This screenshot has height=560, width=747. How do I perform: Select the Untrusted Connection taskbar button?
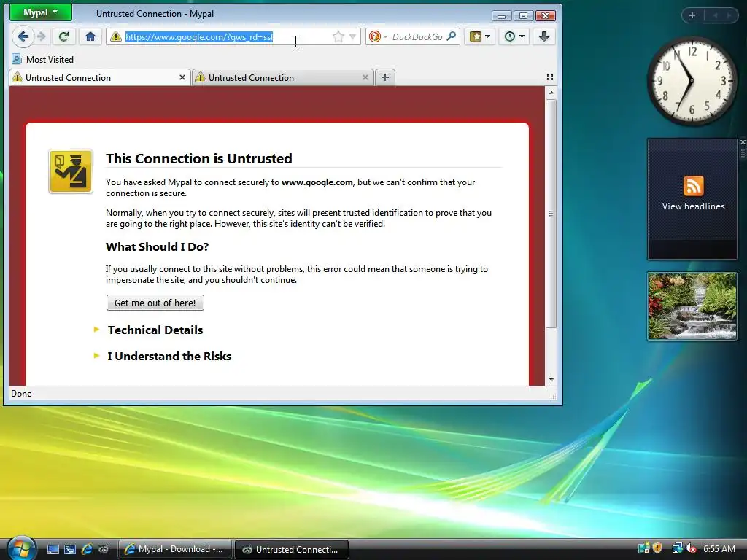292,549
